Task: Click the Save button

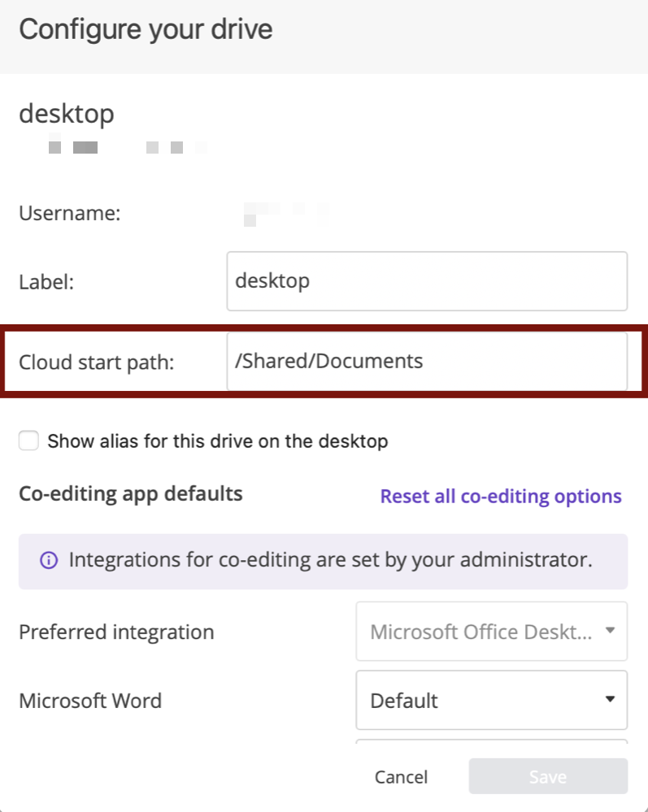Action: (x=547, y=776)
